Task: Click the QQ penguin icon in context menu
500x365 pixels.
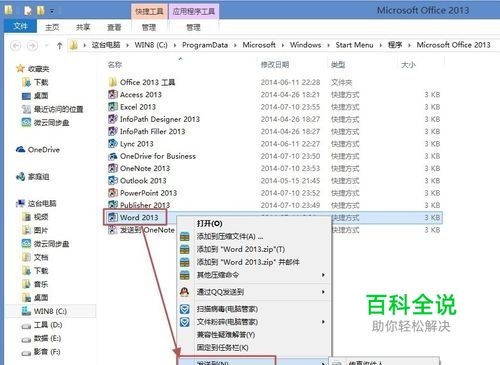Action: point(185,292)
